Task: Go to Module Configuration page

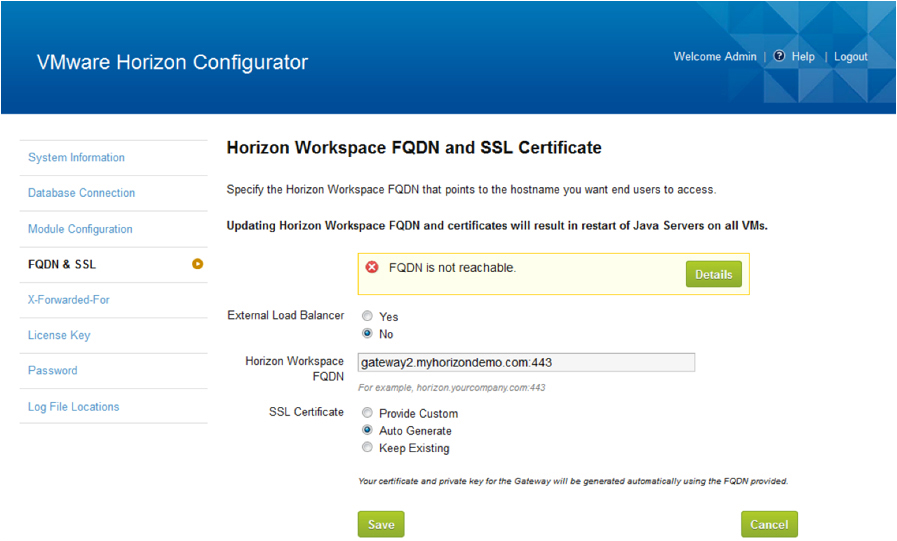Action: [x=80, y=229]
